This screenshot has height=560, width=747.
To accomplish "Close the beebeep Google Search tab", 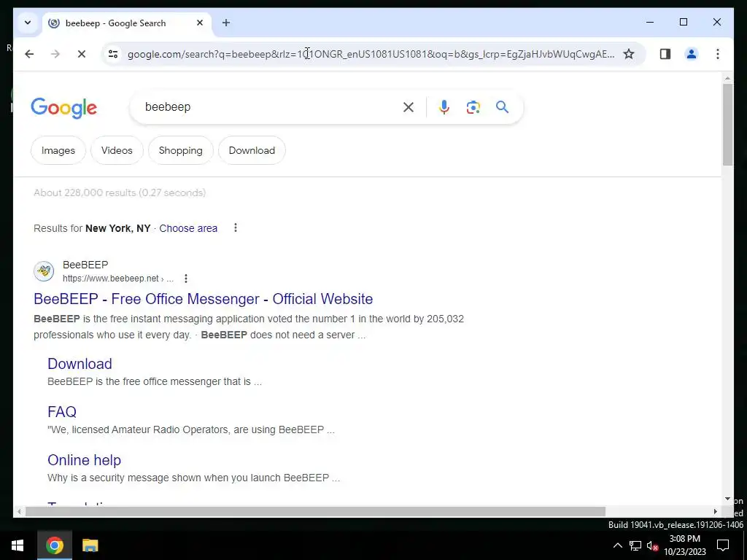I will coord(200,23).
